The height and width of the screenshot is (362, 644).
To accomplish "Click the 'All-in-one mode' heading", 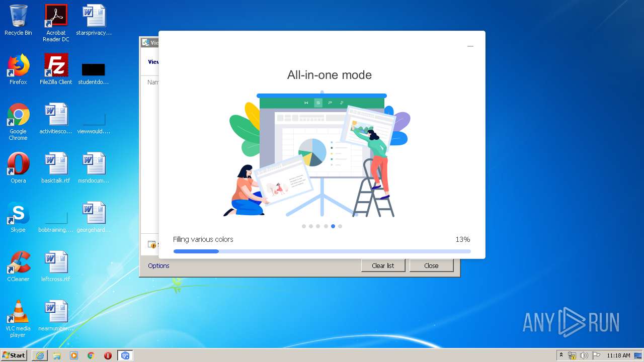I will pyautogui.click(x=330, y=75).
